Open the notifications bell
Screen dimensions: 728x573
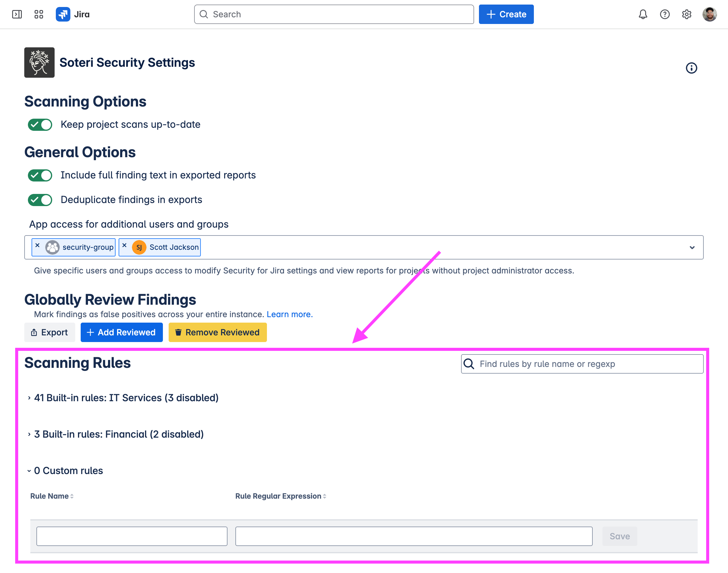coord(642,14)
